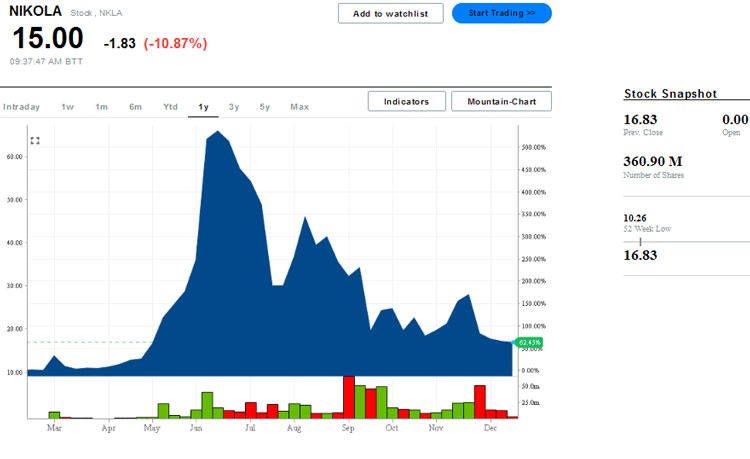
Task: Open the Mountain-Chart type selector
Action: [501, 101]
